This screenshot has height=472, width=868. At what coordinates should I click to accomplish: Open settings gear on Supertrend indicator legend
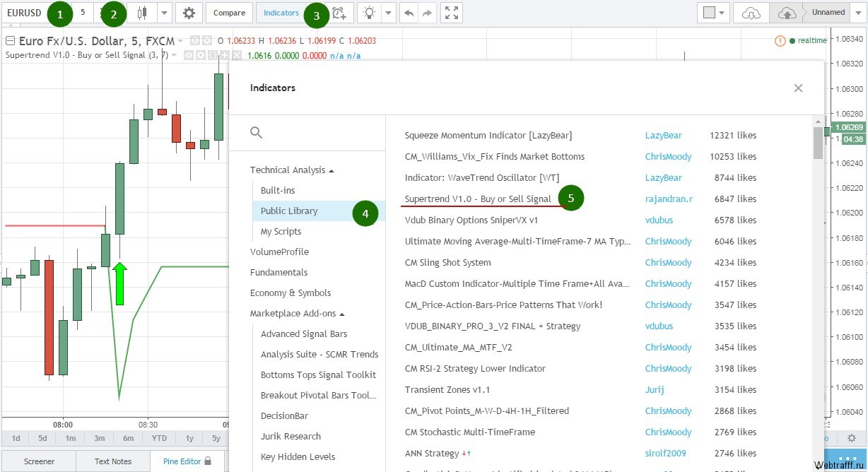coord(201,55)
